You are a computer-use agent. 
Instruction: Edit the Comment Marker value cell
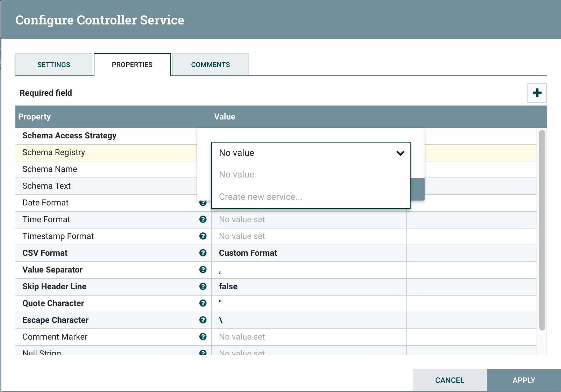[309, 337]
